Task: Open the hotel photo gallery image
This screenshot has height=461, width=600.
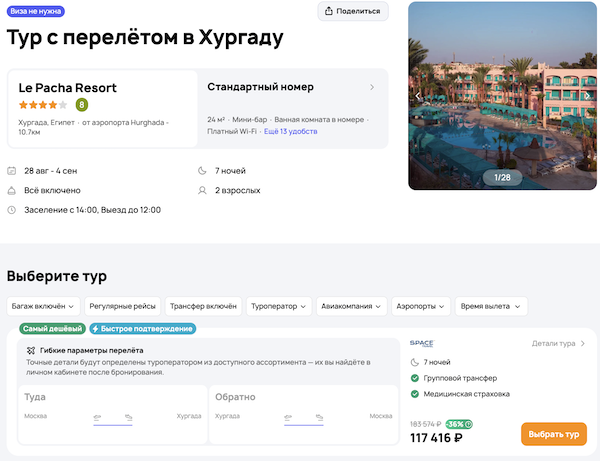Action: [503, 95]
